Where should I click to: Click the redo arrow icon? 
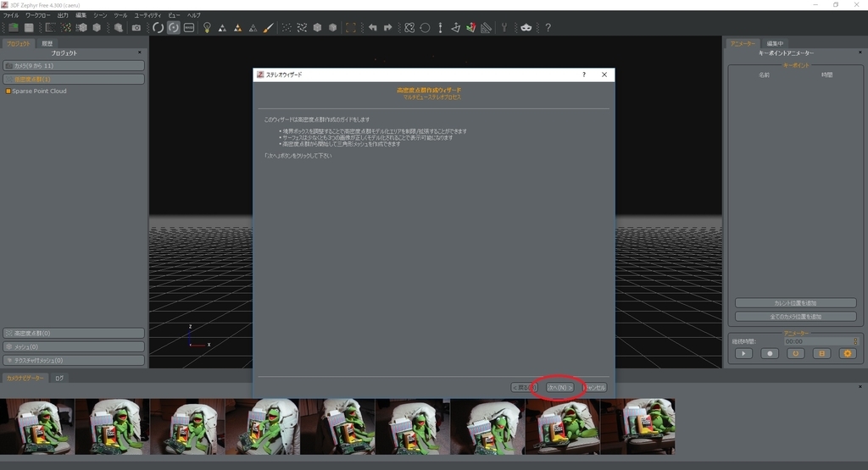pyautogui.click(x=387, y=28)
